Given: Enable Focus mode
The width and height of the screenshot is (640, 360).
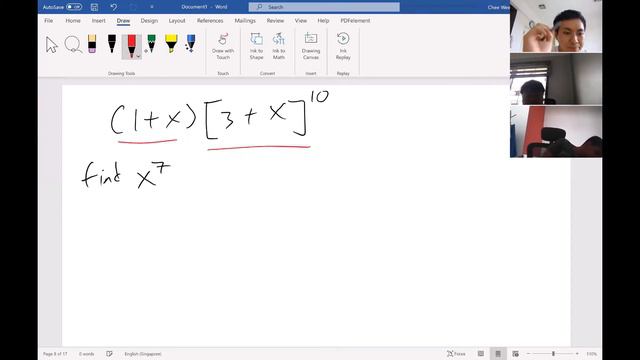Looking at the screenshot, I should coord(456,354).
